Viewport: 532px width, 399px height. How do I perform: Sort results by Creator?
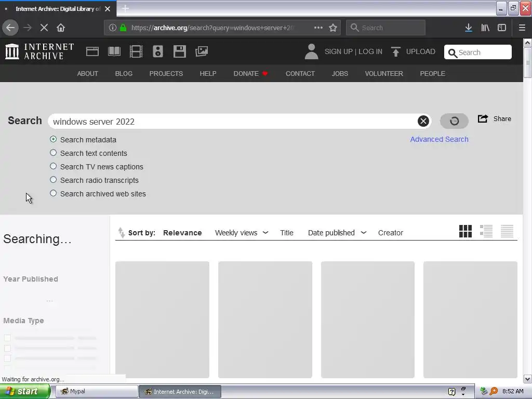pyautogui.click(x=391, y=233)
